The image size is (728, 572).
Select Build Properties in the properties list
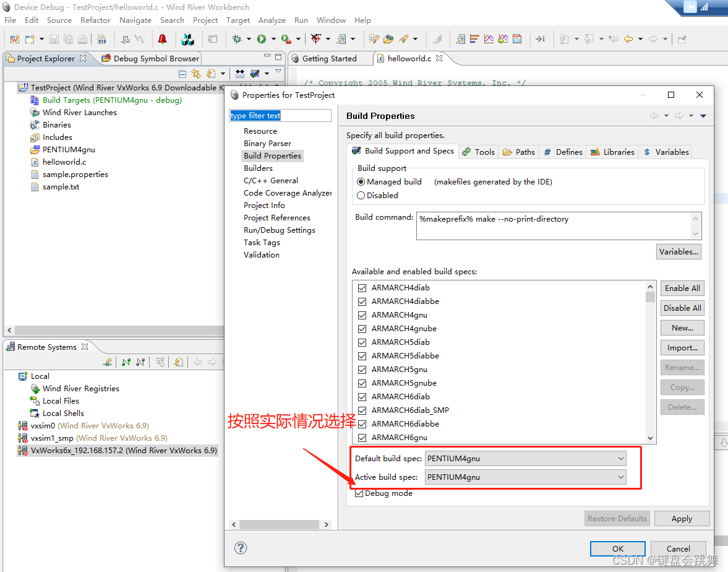272,155
